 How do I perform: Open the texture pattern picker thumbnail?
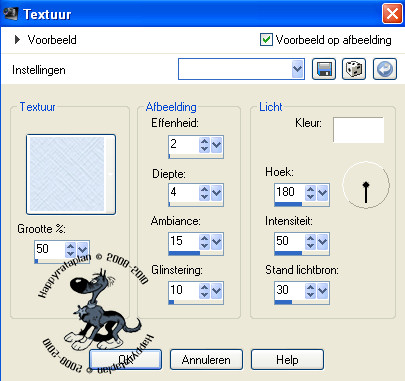click(x=71, y=174)
